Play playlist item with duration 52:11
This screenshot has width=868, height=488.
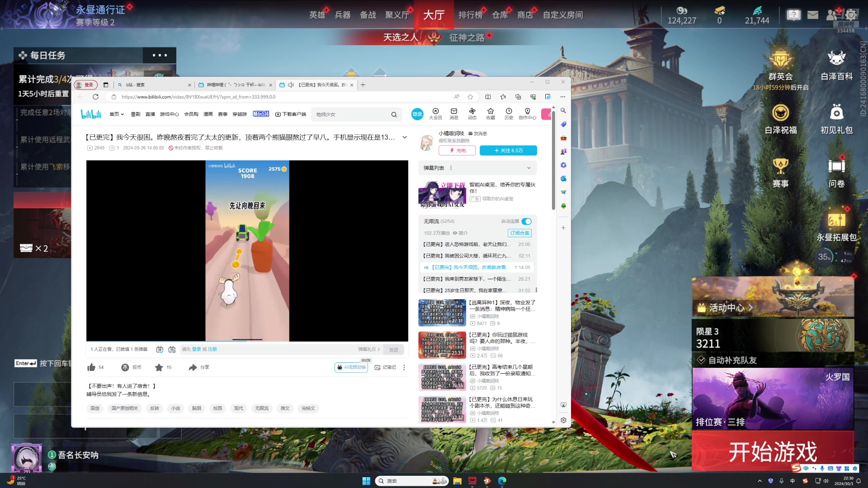tap(476, 256)
